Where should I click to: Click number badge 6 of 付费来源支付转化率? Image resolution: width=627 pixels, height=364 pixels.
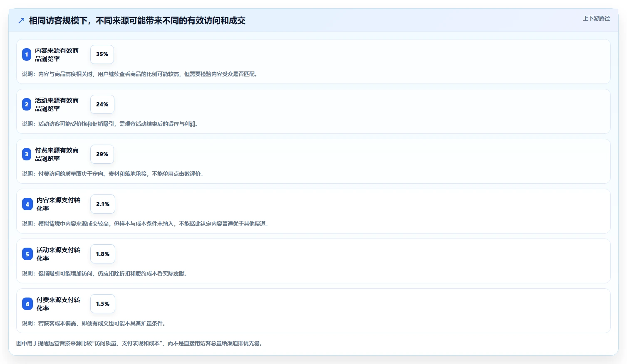point(27,304)
